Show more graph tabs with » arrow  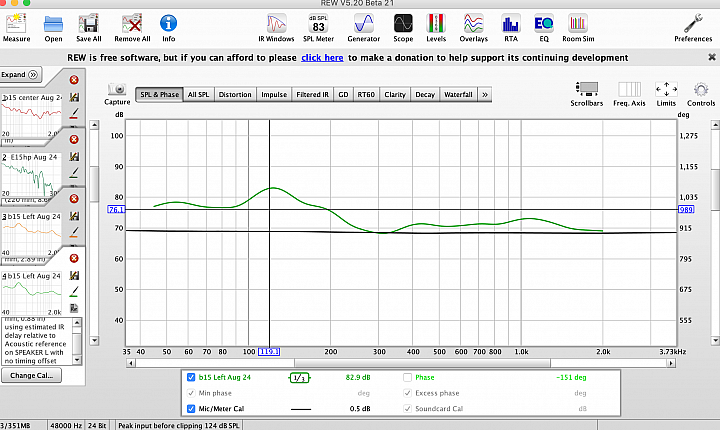(485, 94)
